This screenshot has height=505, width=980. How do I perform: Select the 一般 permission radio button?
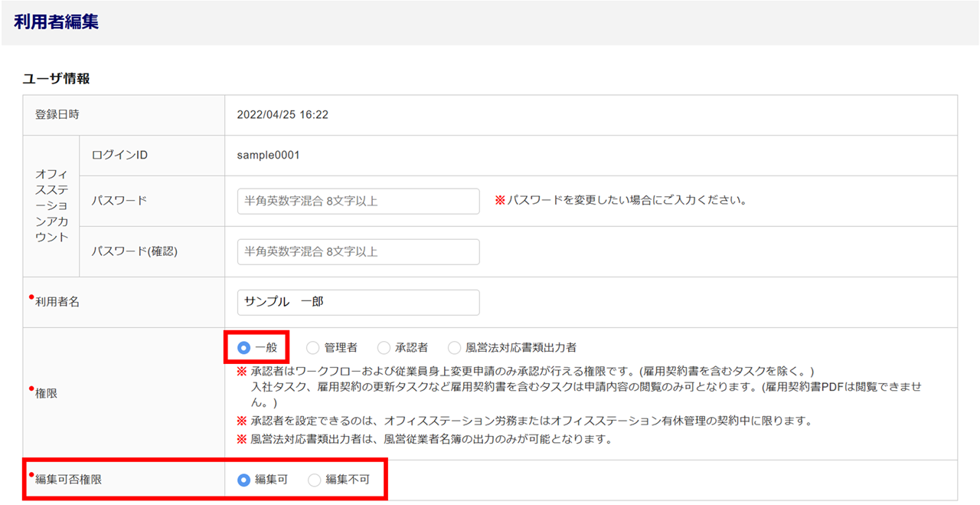[244, 348]
